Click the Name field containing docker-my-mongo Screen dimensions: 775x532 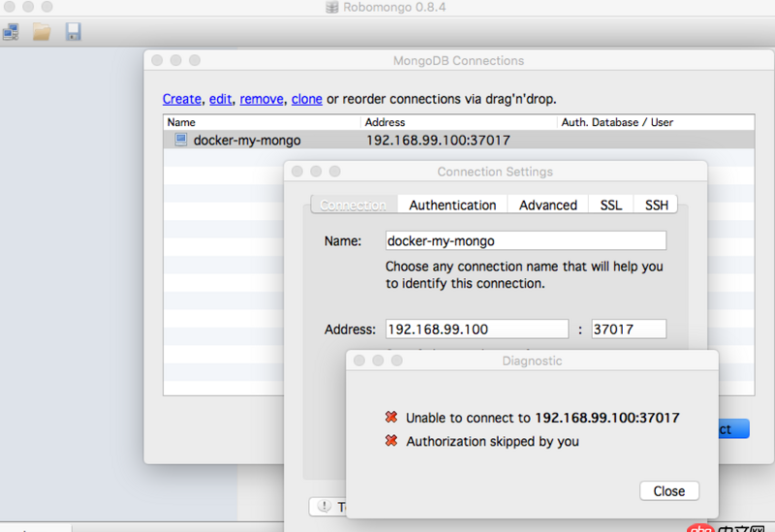526,240
